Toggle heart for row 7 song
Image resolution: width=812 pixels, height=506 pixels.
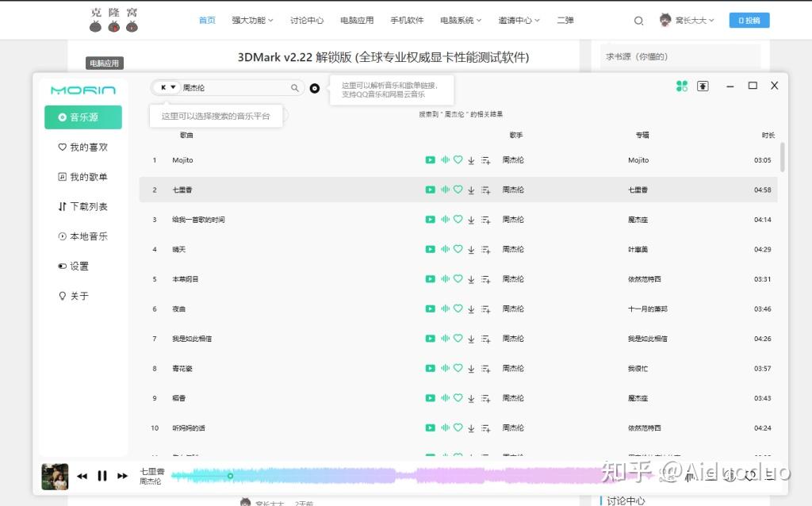pyautogui.click(x=458, y=338)
